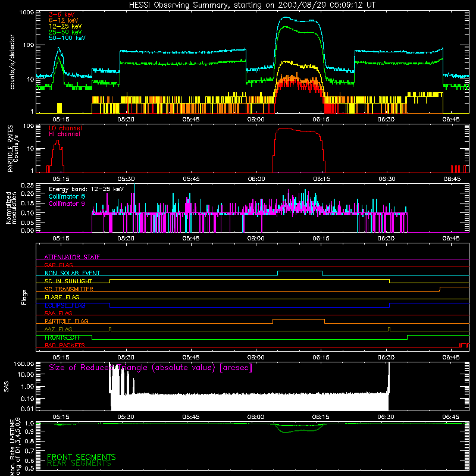The height and width of the screenshot is (476, 476).
Task: Click the Normalized modulation axis label
Action: (x=11, y=208)
